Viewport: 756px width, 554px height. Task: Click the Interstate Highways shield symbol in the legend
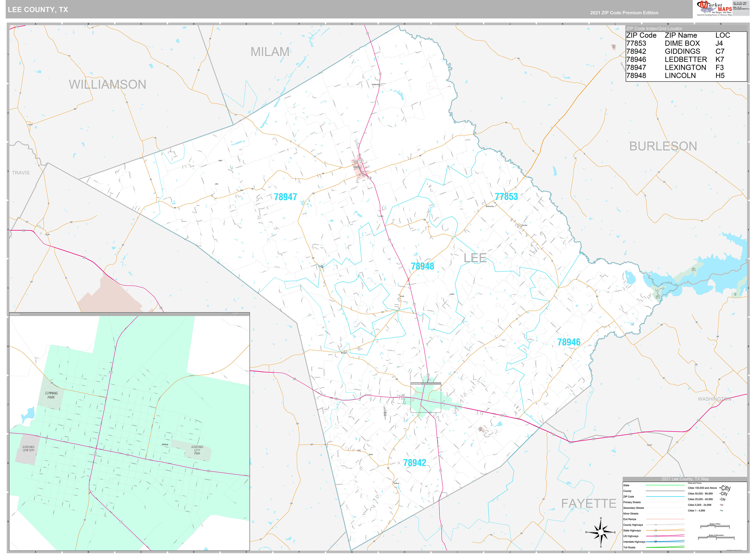[x=656, y=542]
